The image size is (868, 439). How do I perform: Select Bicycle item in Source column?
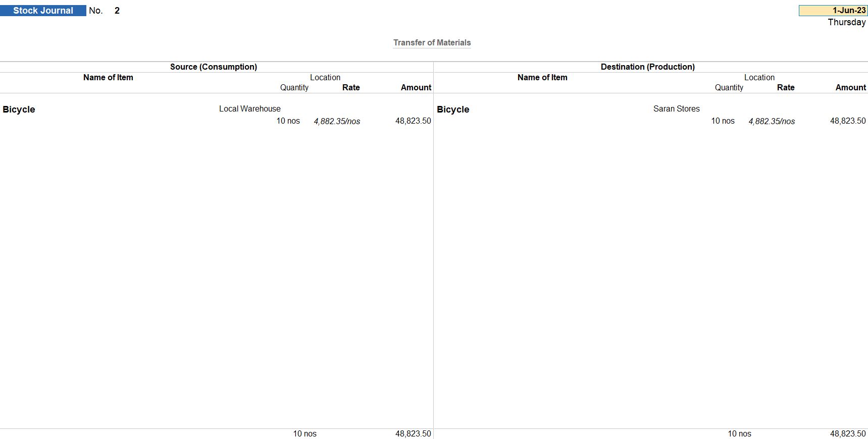[x=19, y=109]
